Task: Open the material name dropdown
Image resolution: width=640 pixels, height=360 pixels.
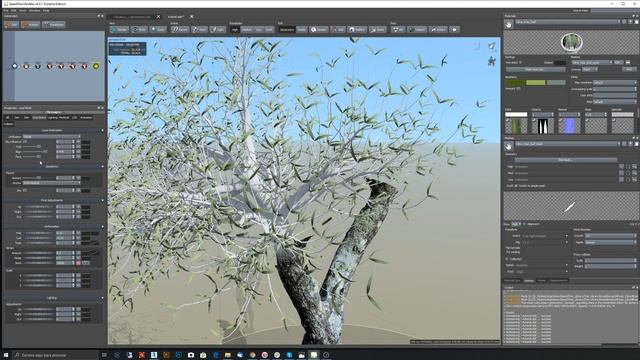Action: coord(568,22)
